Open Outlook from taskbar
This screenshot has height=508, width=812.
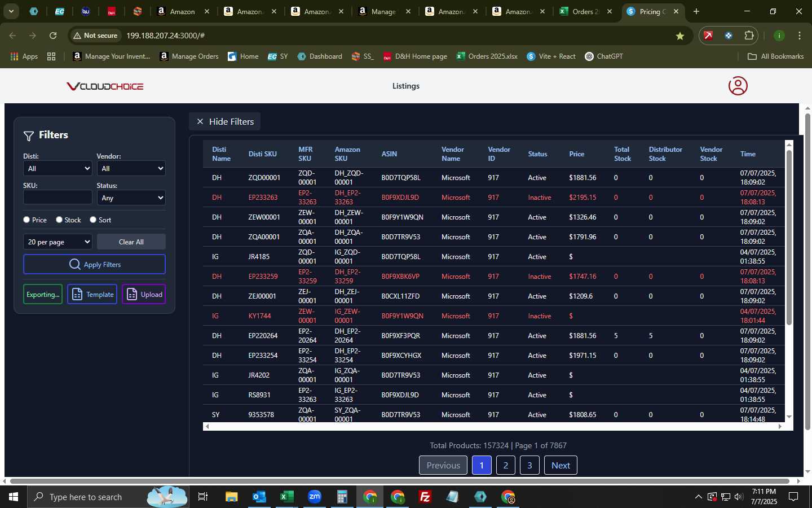259,497
